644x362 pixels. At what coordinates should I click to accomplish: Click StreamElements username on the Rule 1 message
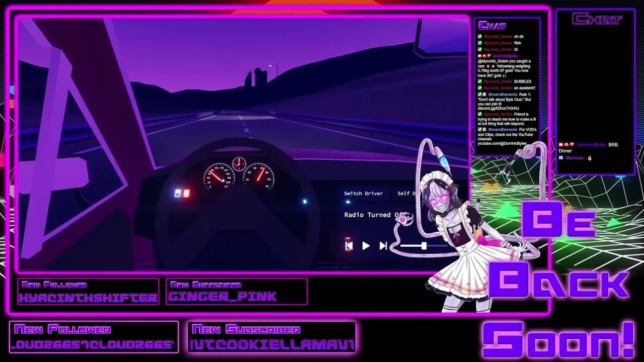(503, 95)
